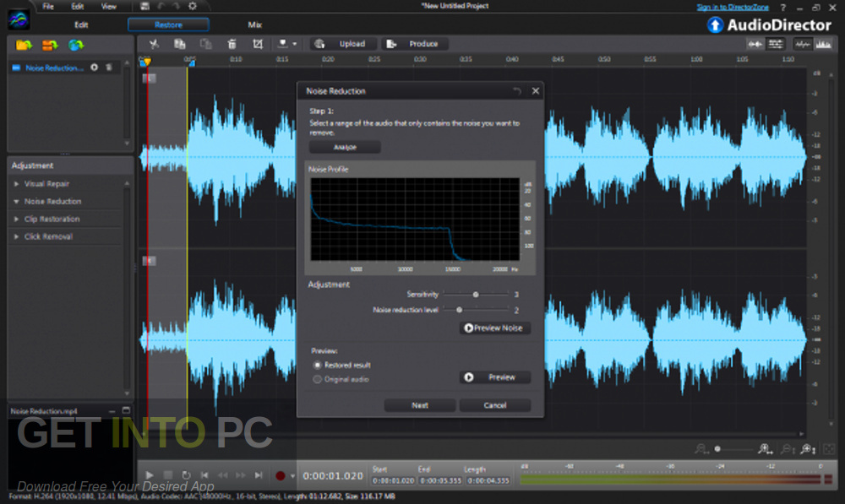Click the Start time field
This screenshot has width=845, height=504.
point(394,480)
